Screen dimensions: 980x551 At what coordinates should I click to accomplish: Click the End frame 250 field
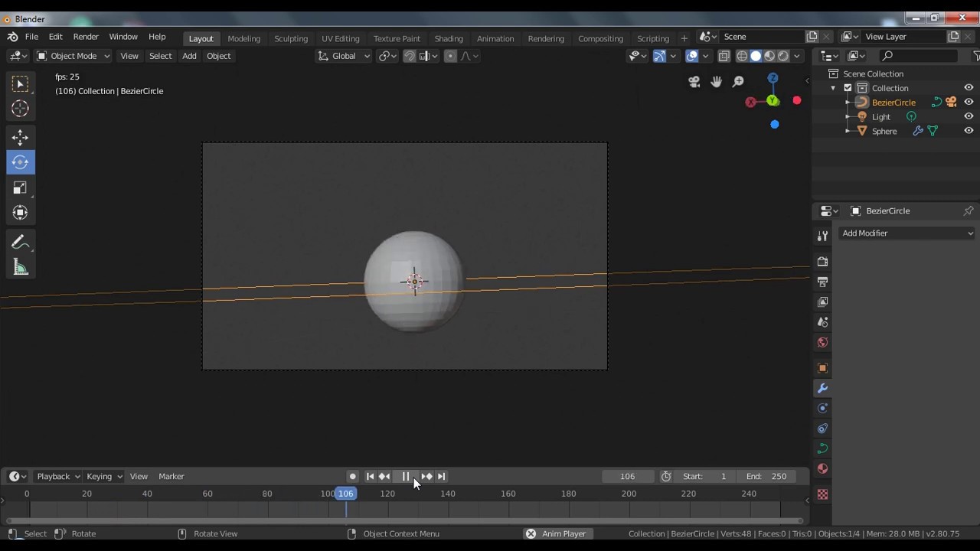click(767, 477)
